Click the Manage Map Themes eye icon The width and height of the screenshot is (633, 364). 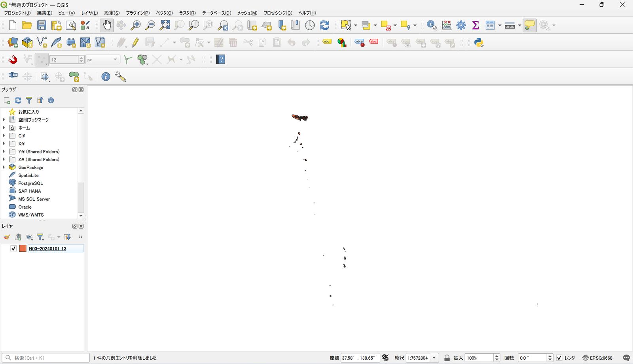(x=29, y=237)
